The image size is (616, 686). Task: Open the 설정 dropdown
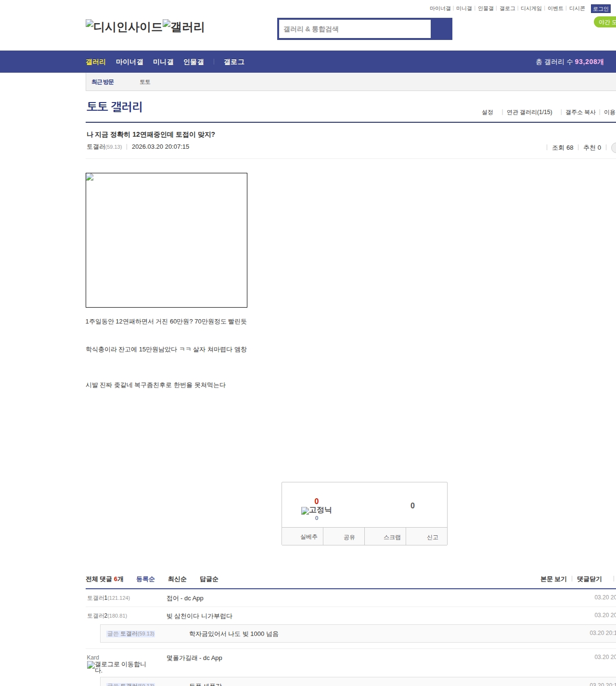tap(488, 112)
